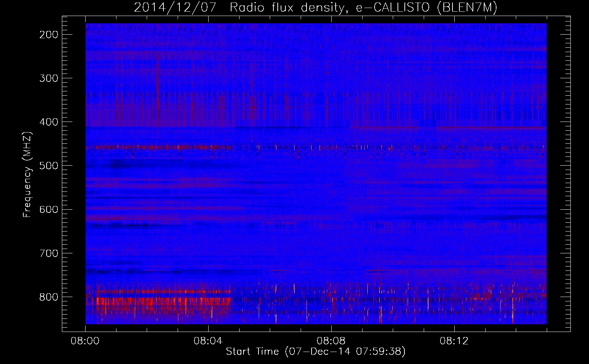Click the "08:08" time tick label
Image resolution: width=589 pixels, height=364 pixels.
pyautogui.click(x=331, y=341)
